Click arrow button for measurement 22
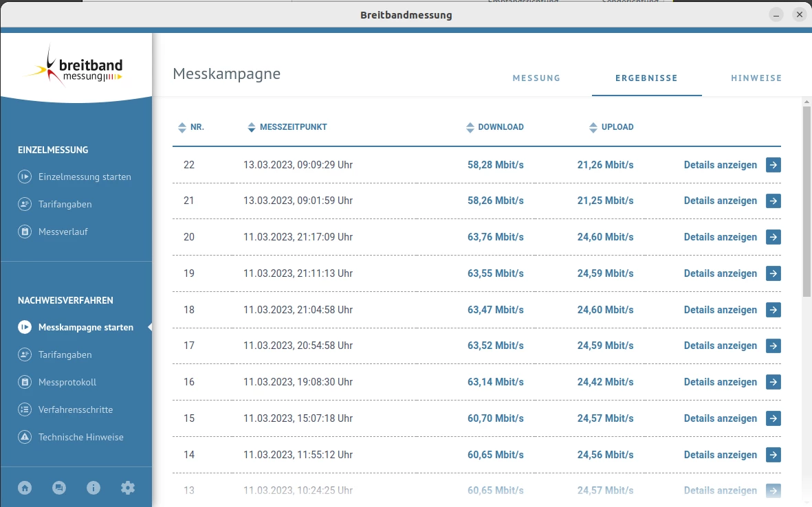 773,165
